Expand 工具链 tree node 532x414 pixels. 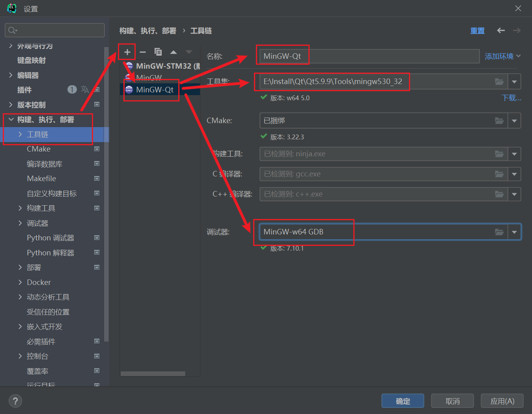tap(20, 134)
